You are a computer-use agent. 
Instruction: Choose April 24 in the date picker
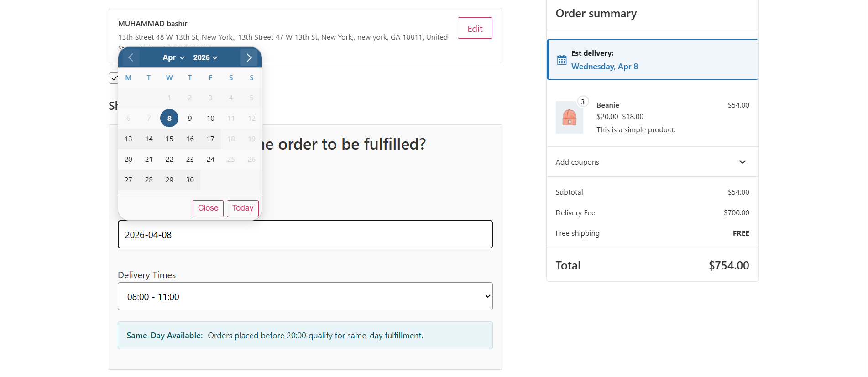pos(210,160)
